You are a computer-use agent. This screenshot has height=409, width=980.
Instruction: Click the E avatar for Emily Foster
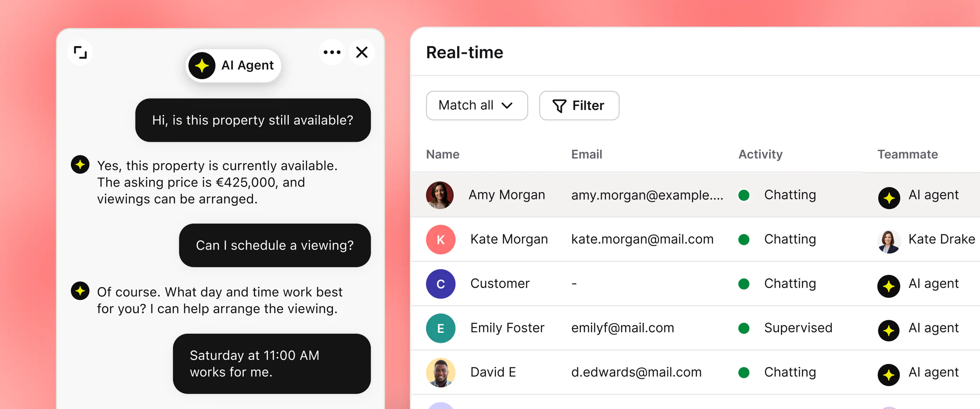(x=441, y=328)
